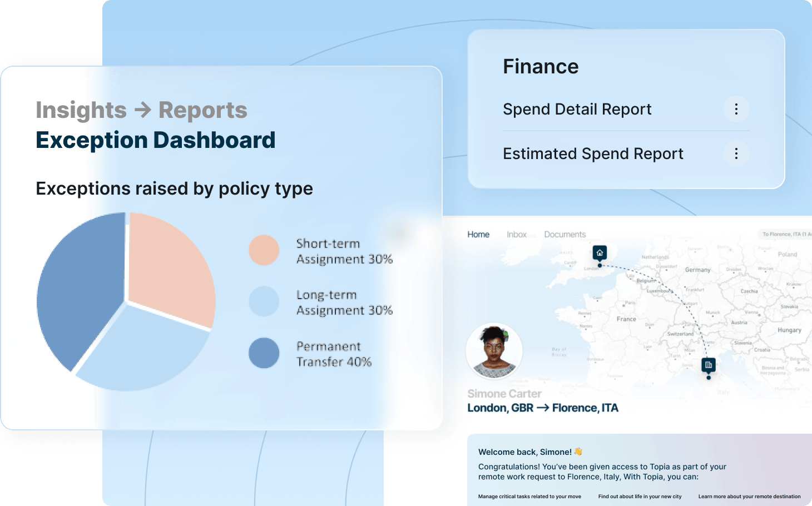Open the Estimated Spend Report options menu
The width and height of the screenshot is (812, 506).
coord(736,153)
